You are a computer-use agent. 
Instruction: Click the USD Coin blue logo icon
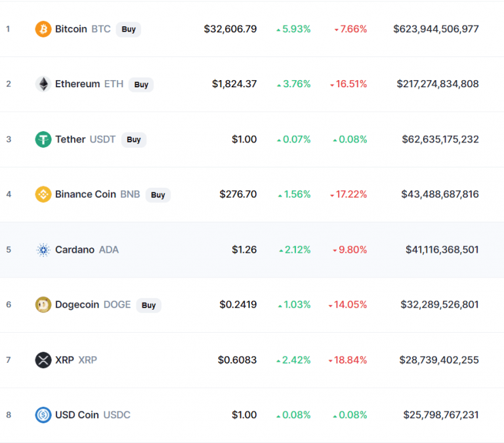tap(43, 415)
